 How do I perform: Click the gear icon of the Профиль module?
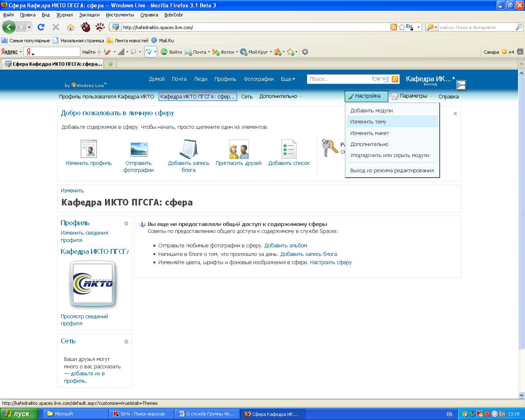(x=126, y=224)
